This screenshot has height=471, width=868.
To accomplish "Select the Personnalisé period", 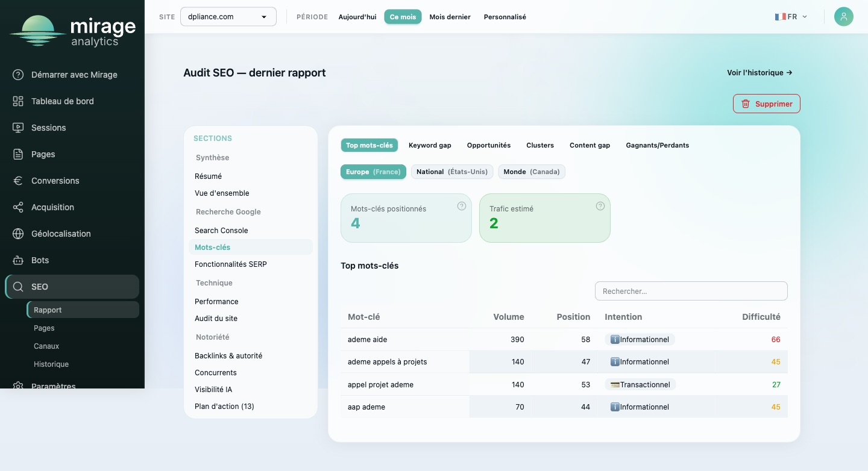I will 505,17.
